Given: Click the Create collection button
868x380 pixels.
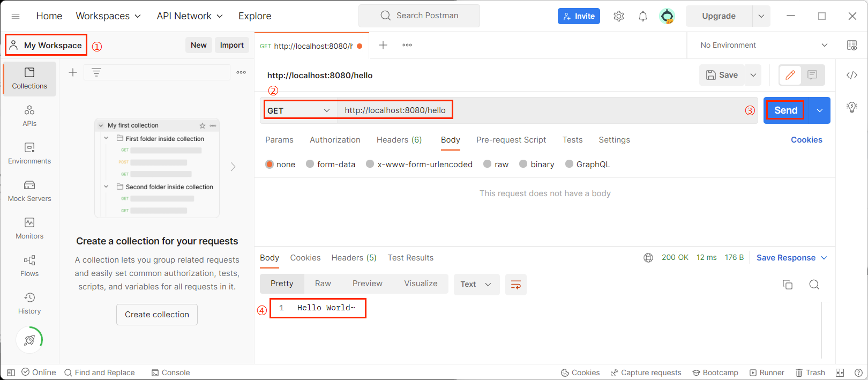Looking at the screenshot, I should [x=157, y=315].
